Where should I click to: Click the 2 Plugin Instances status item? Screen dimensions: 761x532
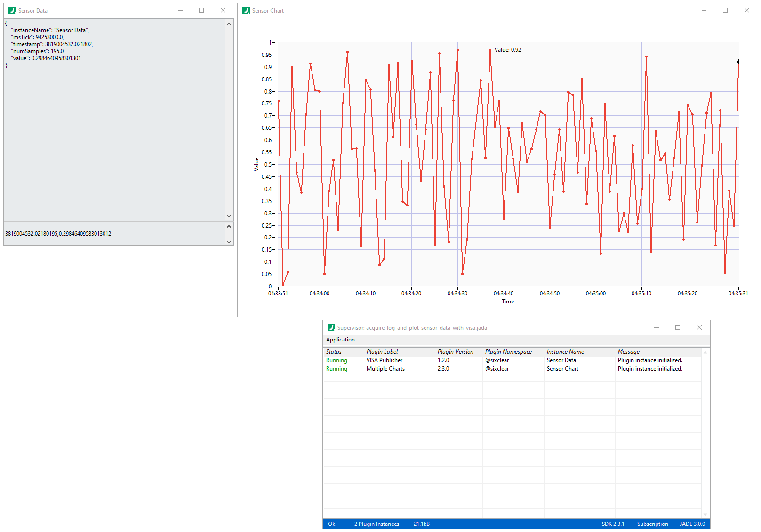pyautogui.click(x=376, y=524)
